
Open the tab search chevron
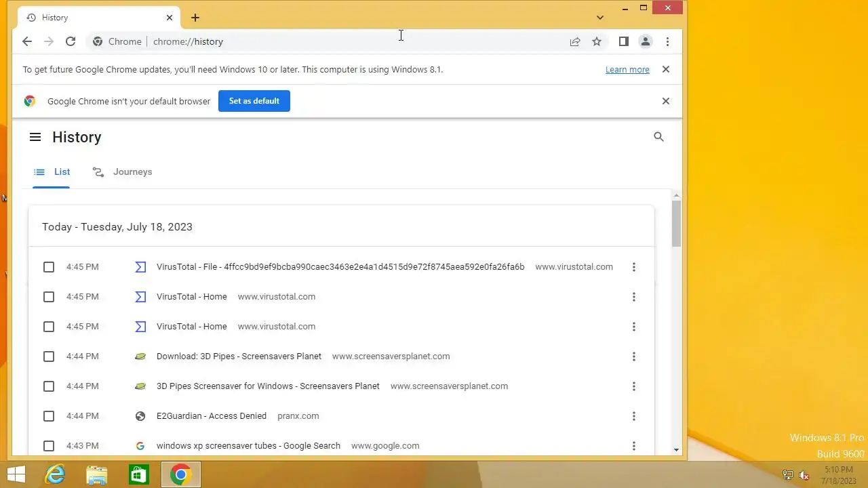click(x=600, y=18)
